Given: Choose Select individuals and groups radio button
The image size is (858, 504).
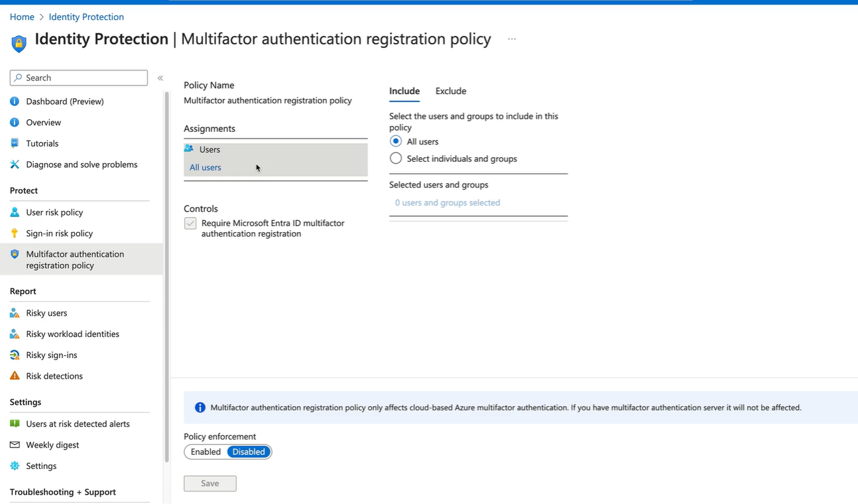Looking at the screenshot, I should [x=396, y=158].
